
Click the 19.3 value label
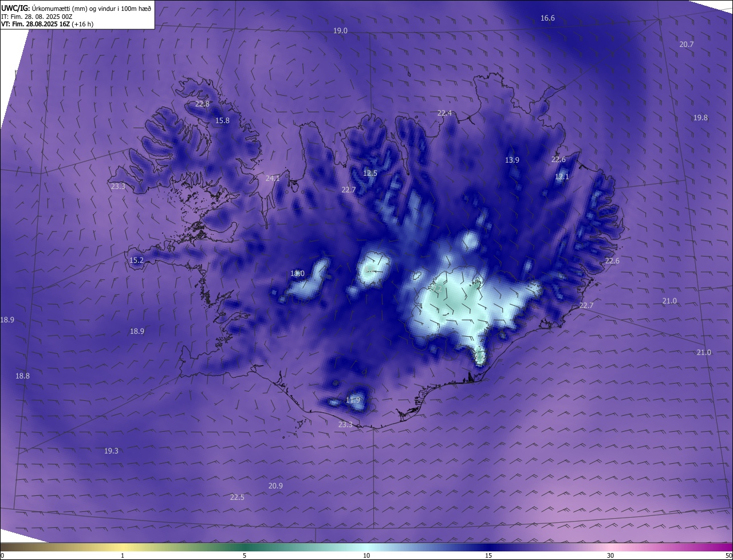111,451
